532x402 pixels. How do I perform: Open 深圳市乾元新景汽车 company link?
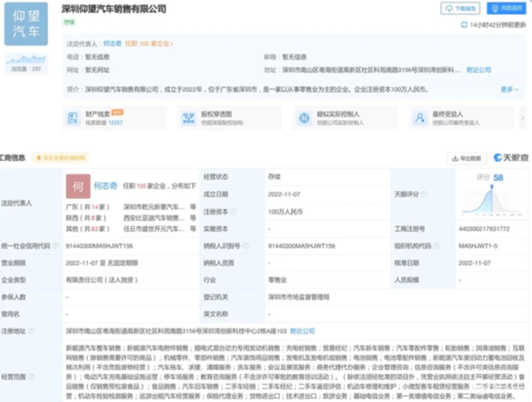point(154,207)
